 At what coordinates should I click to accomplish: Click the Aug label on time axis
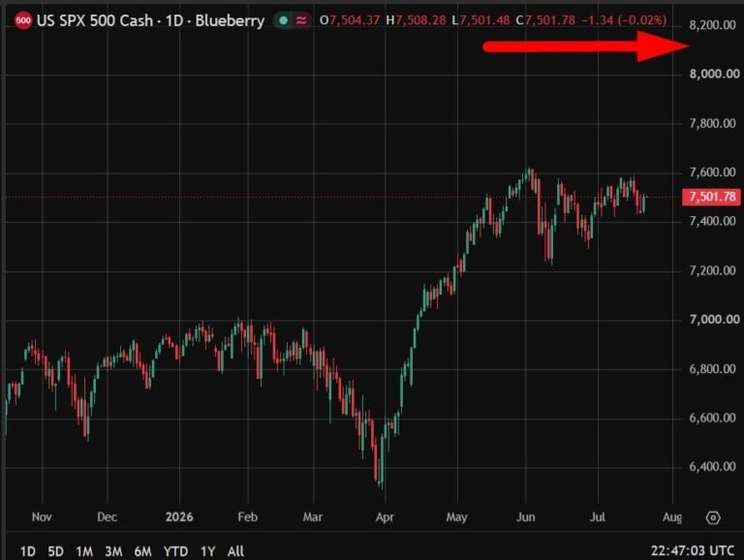click(x=672, y=516)
